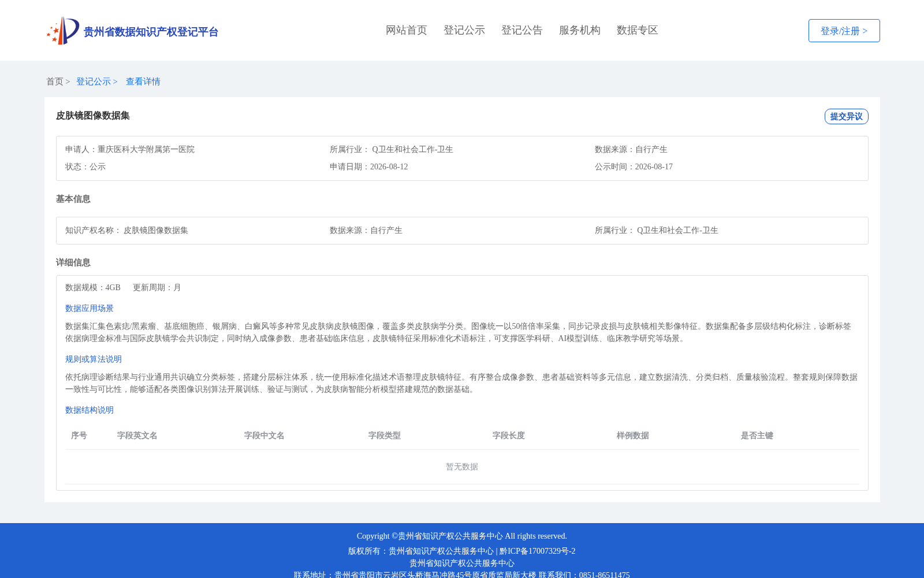Click the 登录/注册 button
The height and width of the screenshot is (578, 924).
coord(844,31)
